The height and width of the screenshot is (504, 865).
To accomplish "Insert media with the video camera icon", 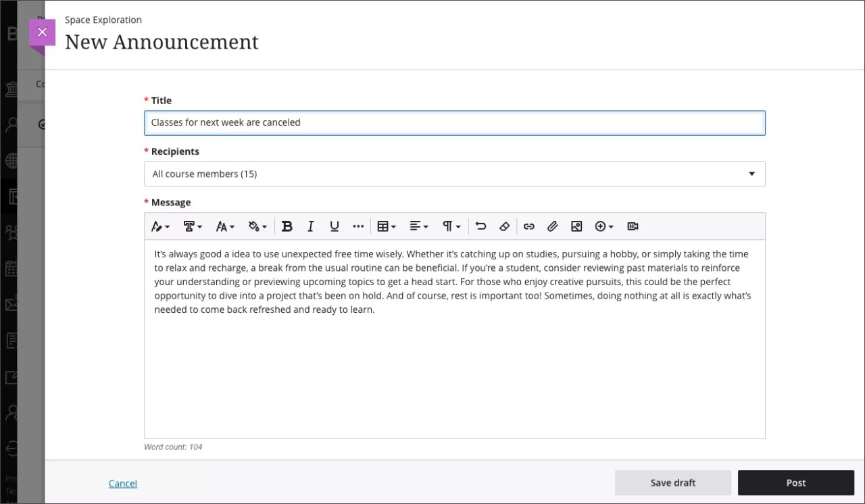I will [x=633, y=226].
